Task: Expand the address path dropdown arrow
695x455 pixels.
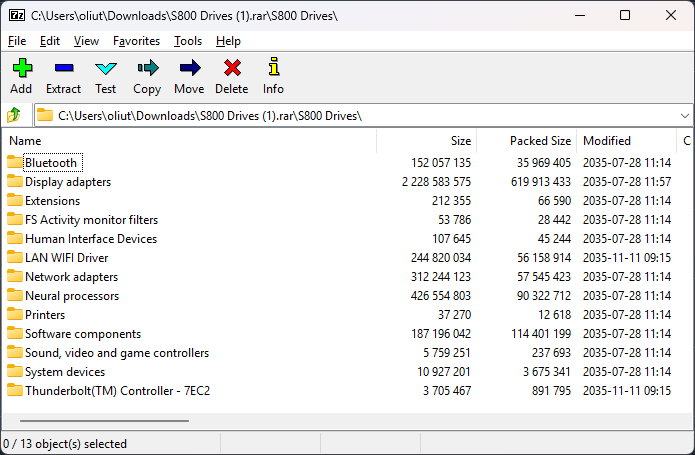Action: [684, 115]
